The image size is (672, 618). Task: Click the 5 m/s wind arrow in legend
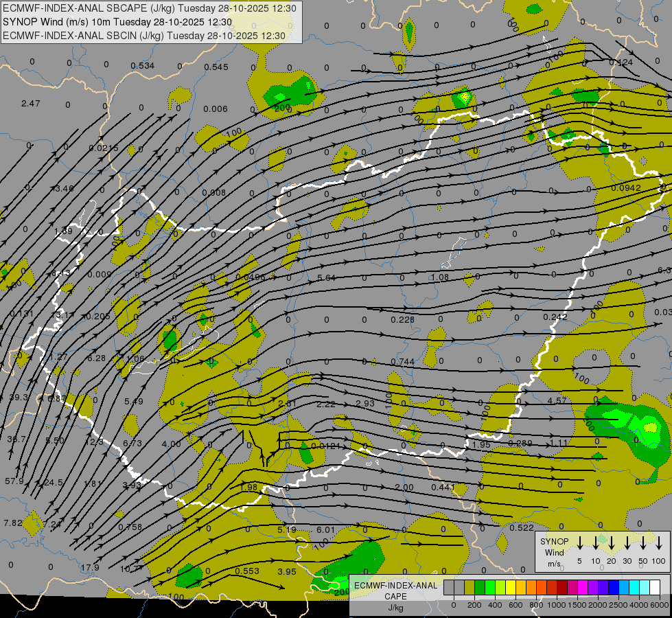(x=580, y=543)
